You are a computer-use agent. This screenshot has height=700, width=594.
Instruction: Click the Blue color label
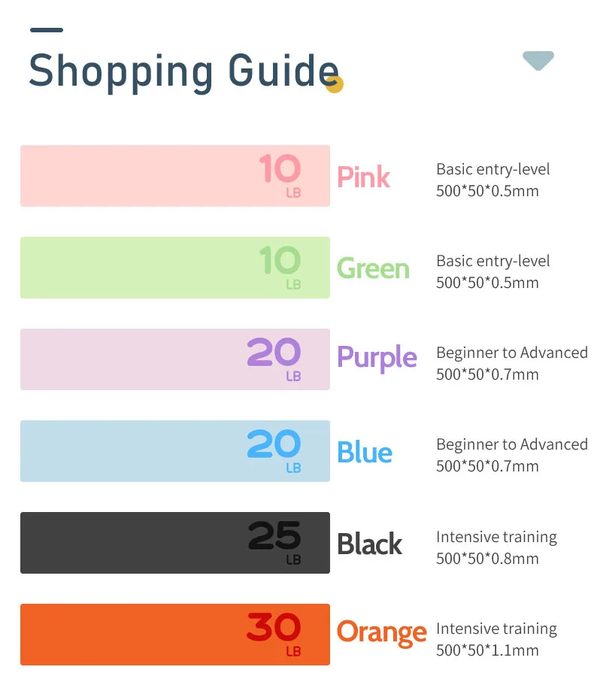tap(365, 453)
